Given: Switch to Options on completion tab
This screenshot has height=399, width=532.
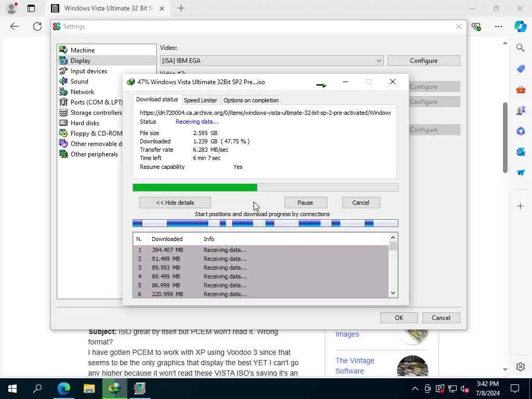Looking at the screenshot, I should pyautogui.click(x=251, y=100).
